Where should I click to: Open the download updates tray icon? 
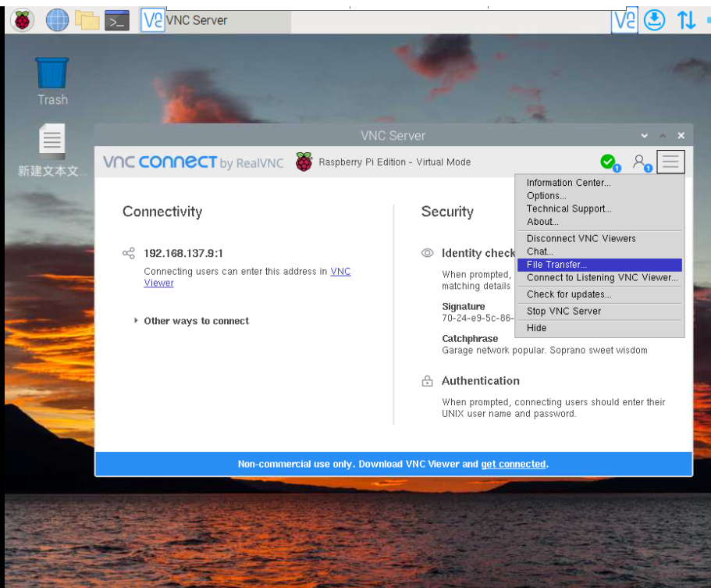click(x=654, y=20)
